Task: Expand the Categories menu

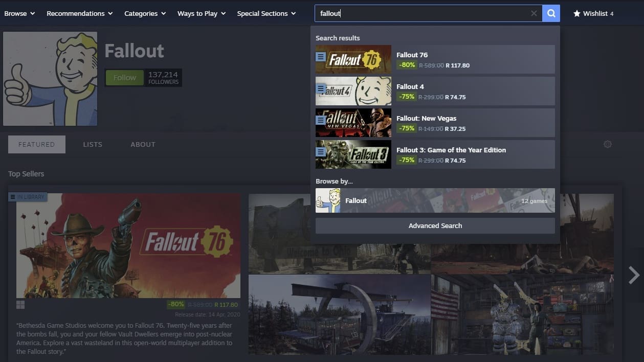Action: (145, 13)
